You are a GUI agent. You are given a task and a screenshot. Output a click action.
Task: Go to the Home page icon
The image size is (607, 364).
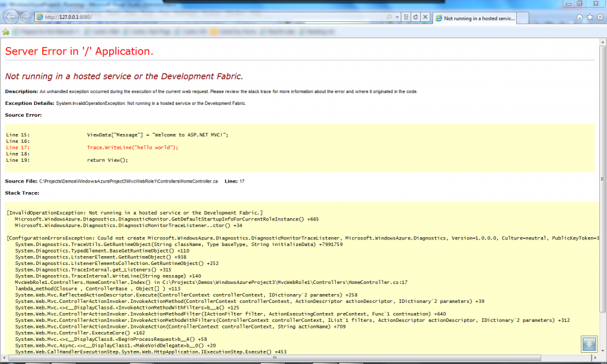click(578, 18)
